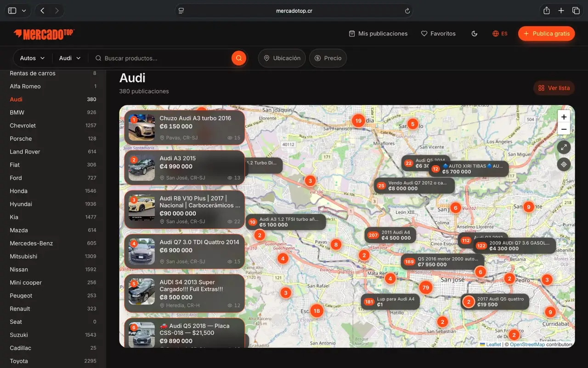Select Toyota brand in sidebar
This screenshot has width=588, height=368.
(x=53, y=361)
